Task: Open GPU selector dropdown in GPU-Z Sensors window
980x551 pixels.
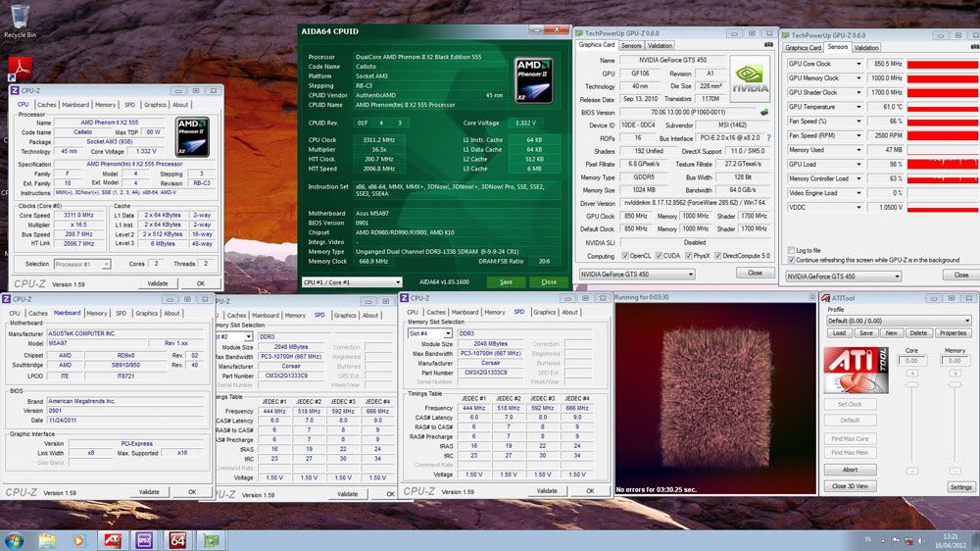Action: [x=843, y=275]
